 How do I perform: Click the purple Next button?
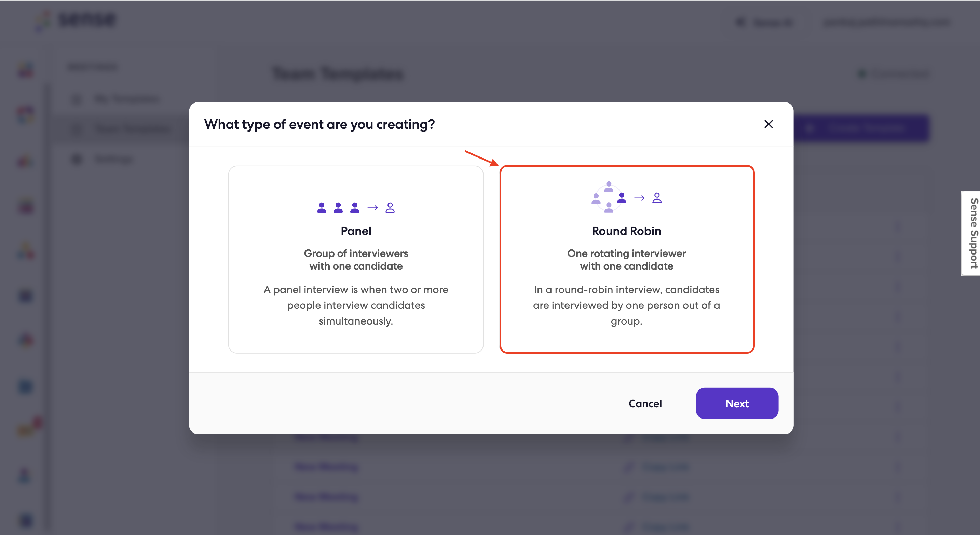point(737,403)
